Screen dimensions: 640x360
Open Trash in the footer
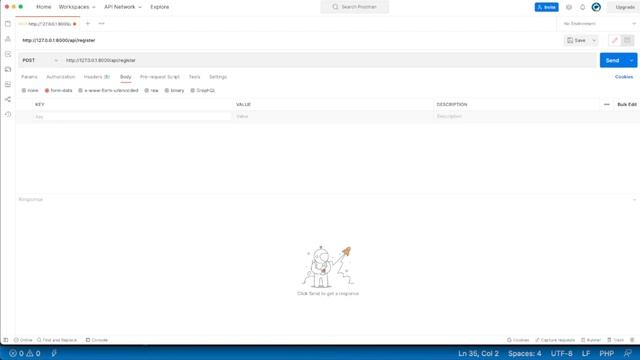616,340
